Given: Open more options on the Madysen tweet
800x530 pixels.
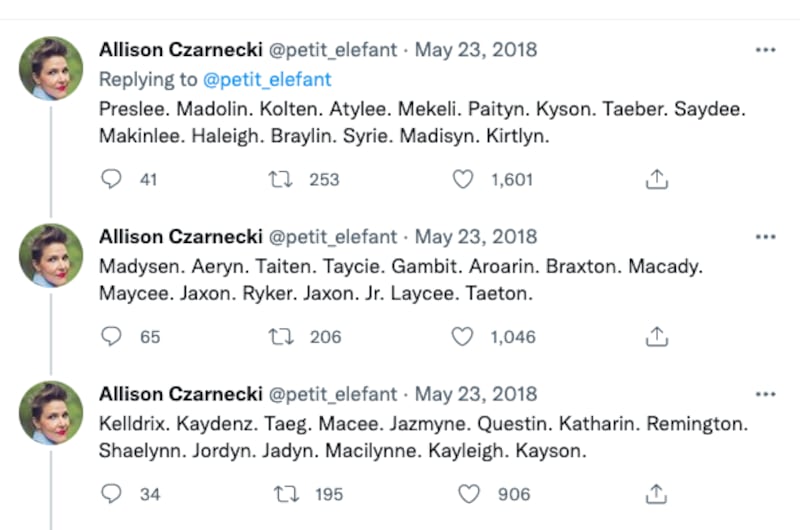Looking at the screenshot, I should click(x=765, y=237).
